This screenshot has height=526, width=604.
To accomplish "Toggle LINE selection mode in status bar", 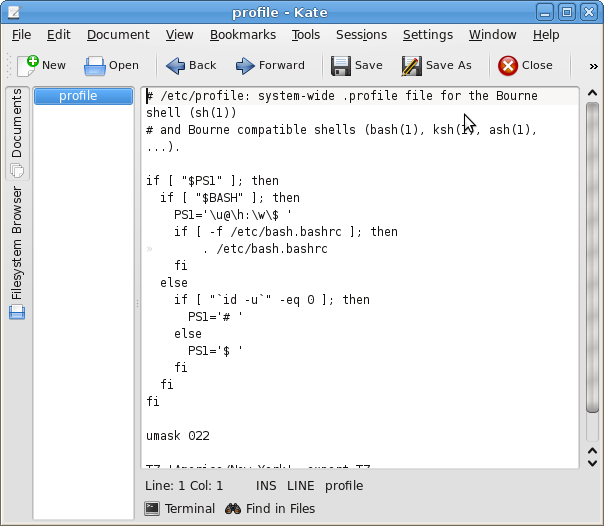I will click(x=300, y=486).
